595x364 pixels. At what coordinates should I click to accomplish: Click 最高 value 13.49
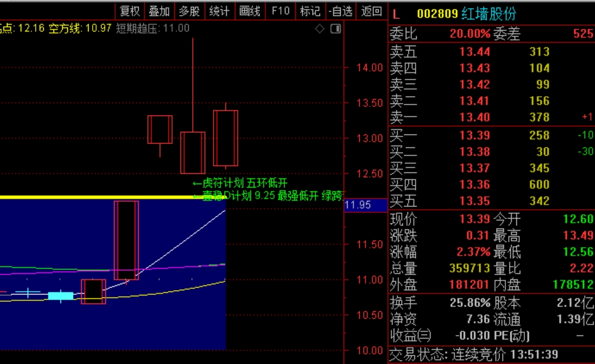pyautogui.click(x=578, y=235)
